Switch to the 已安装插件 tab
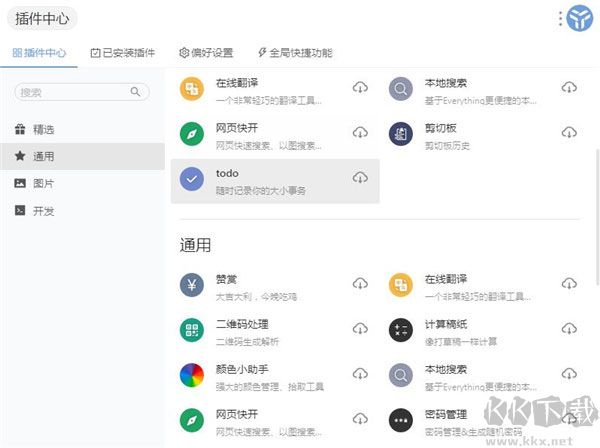This screenshot has height=448, width=600. coord(122,53)
